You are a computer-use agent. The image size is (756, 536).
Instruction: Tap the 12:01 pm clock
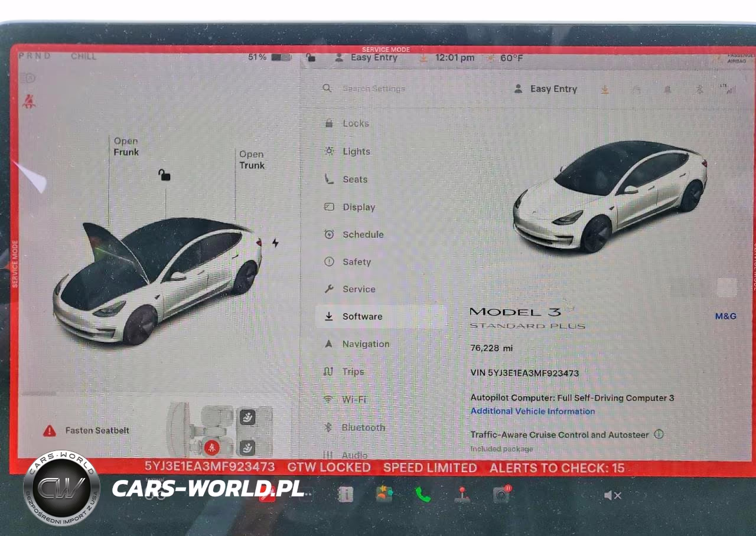pos(455,58)
